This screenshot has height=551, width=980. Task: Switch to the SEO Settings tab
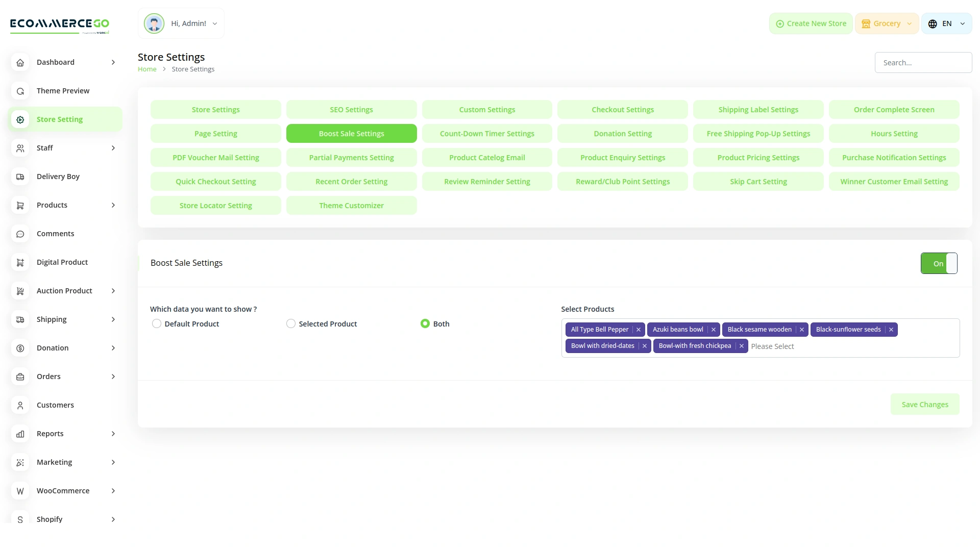(x=351, y=109)
